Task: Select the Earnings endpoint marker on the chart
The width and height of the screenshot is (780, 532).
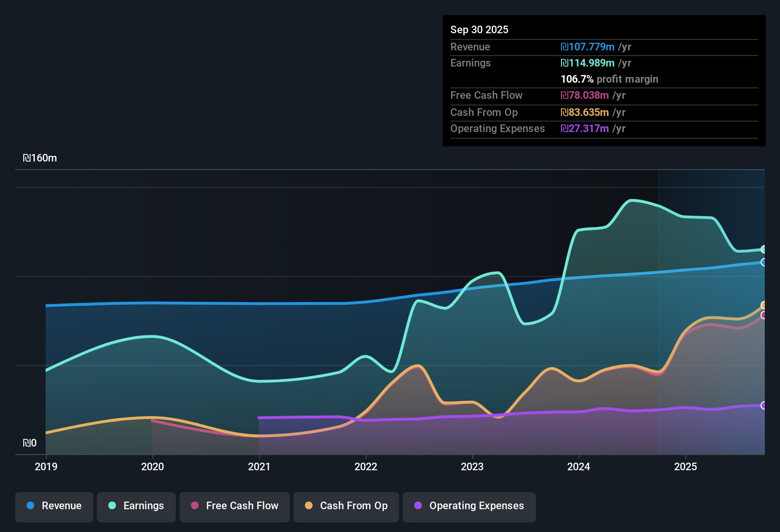Action: (764, 249)
